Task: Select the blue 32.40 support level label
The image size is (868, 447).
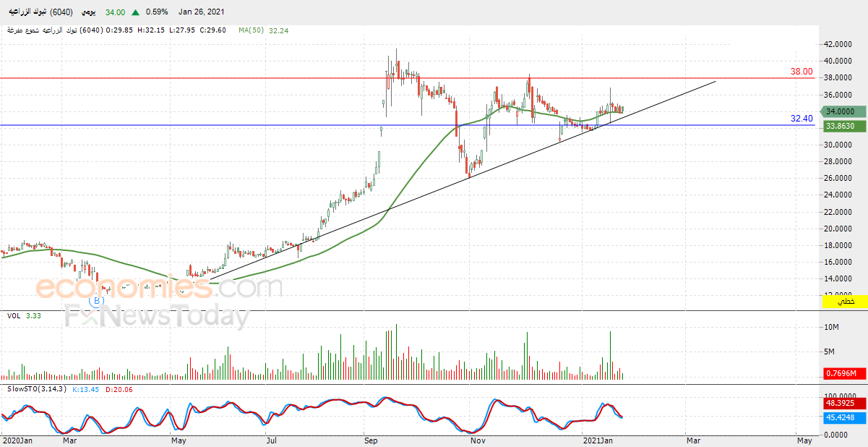Action: click(x=802, y=119)
